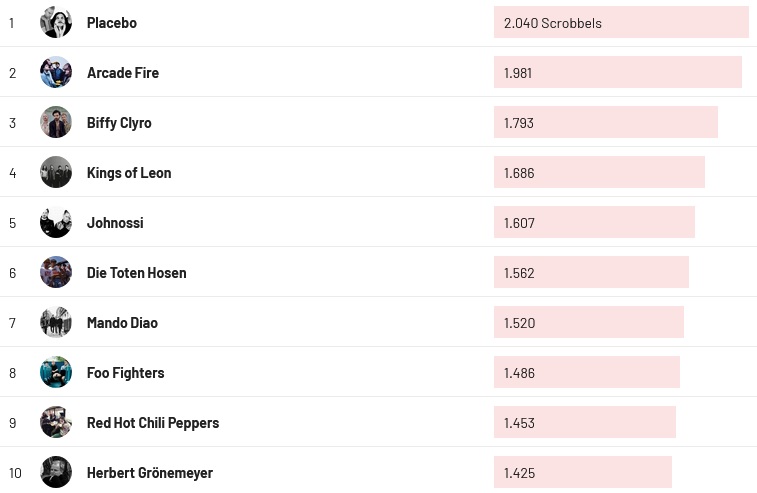The width and height of the screenshot is (757, 493).
Task: Select Kings of Leon name link
Action: [x=129, y=173]
